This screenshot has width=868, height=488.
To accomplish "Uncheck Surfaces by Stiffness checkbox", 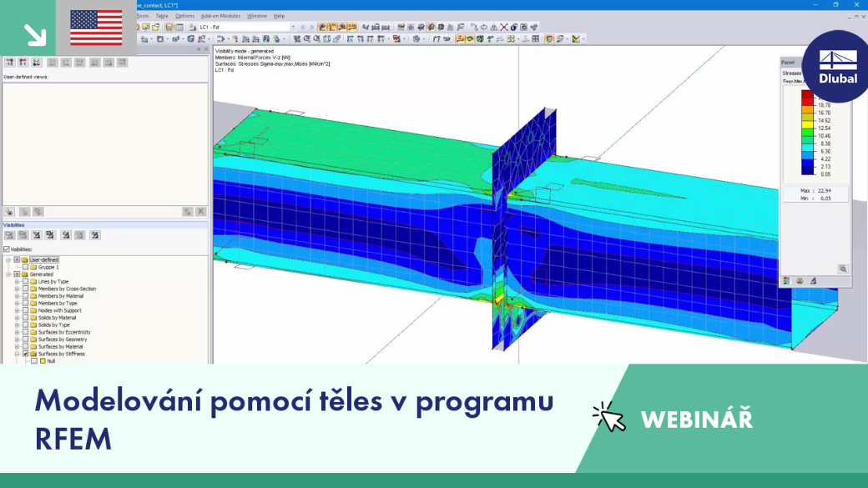I will (x=26, y=354).
